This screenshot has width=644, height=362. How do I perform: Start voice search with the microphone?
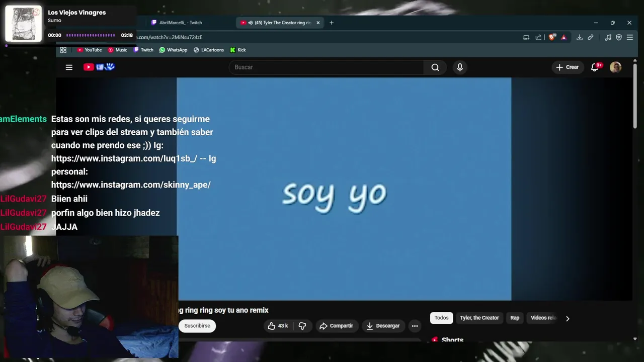click(x=460, y=67)
